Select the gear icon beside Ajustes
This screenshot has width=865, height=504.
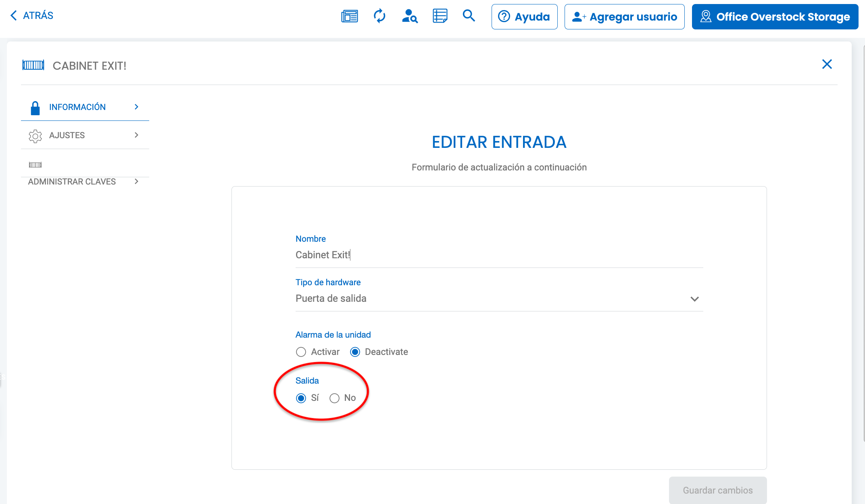[x=35, y=136]
